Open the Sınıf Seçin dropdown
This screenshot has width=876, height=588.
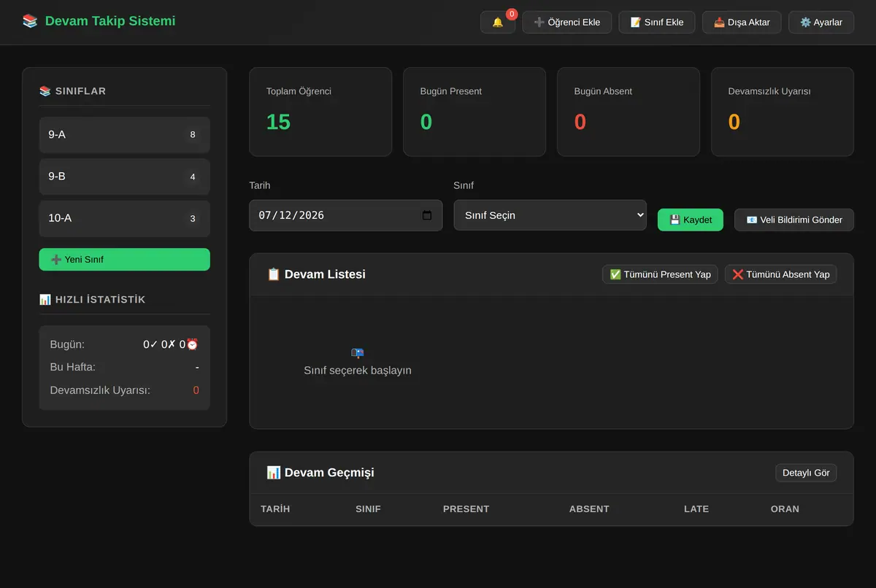pos(550,215)
